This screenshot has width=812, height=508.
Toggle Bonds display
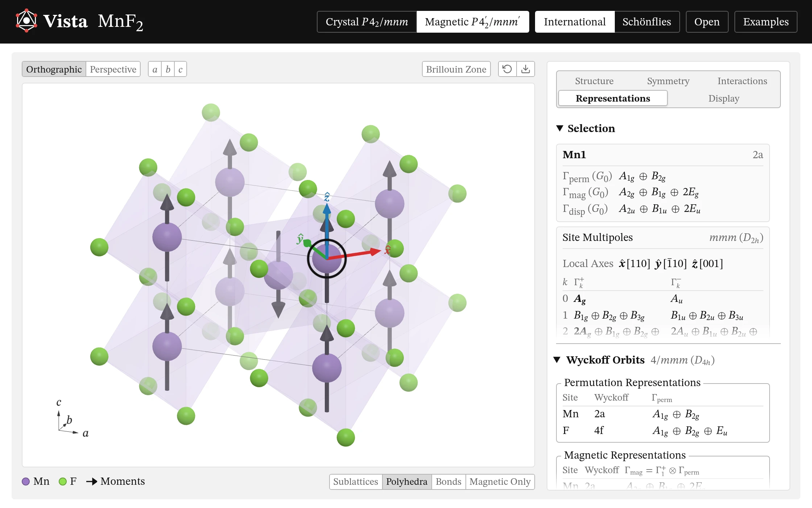point(448,482)
